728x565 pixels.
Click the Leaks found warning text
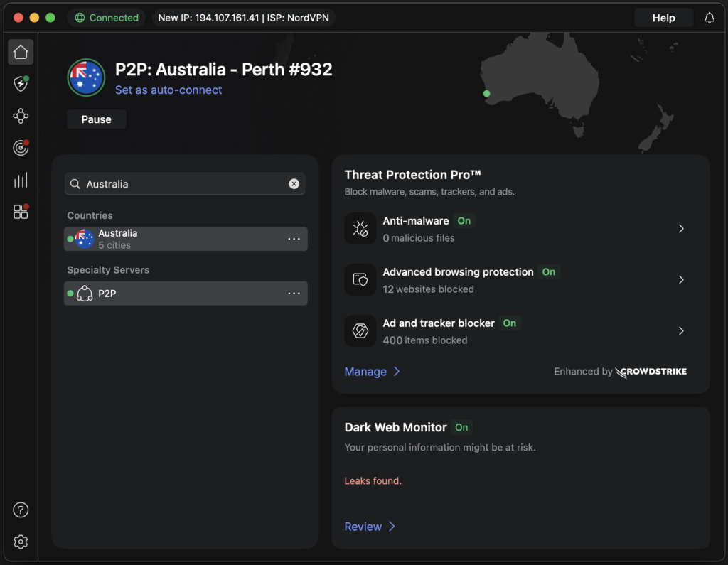coord(373,481)
